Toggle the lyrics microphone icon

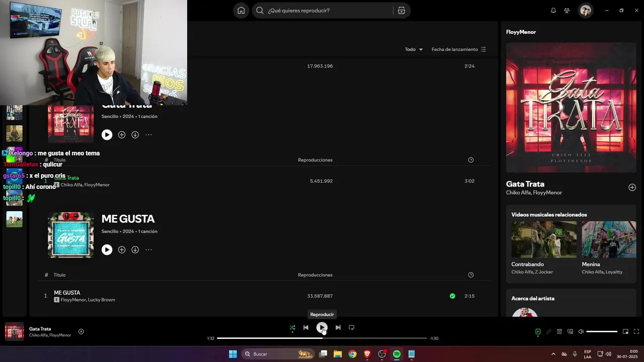549,332
